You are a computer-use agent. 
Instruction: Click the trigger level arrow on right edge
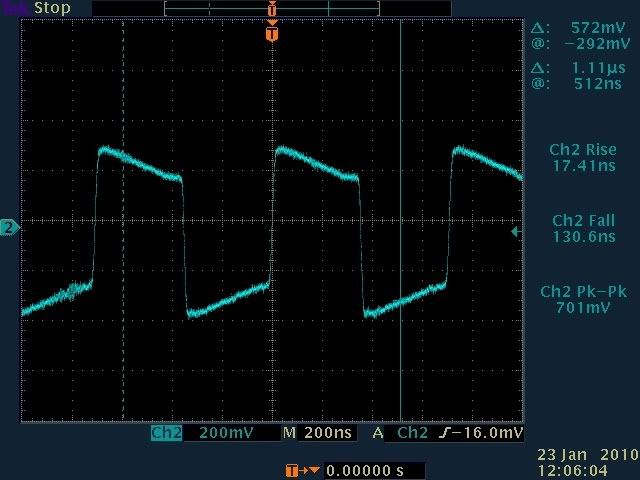(x=516, y=232)
